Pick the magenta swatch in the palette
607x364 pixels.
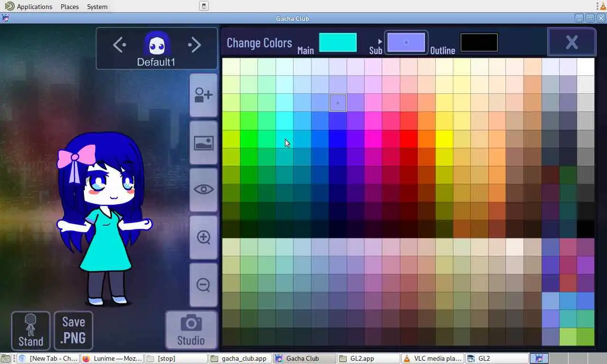point(373,139)
